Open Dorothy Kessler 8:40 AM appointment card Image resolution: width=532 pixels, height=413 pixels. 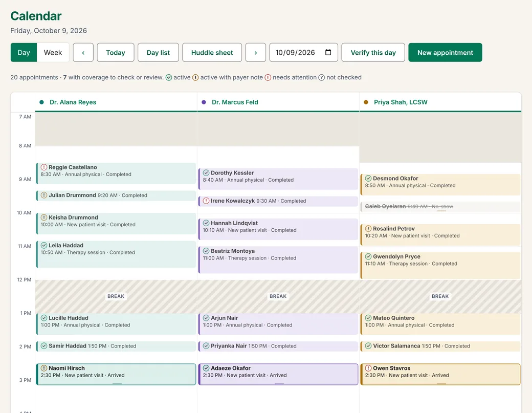(x=278, y=179)
